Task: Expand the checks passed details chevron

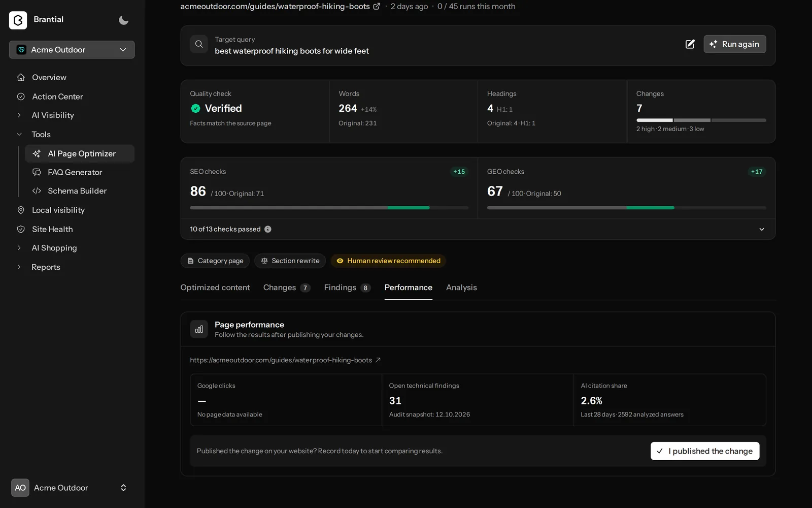Action: coord(761,230)
